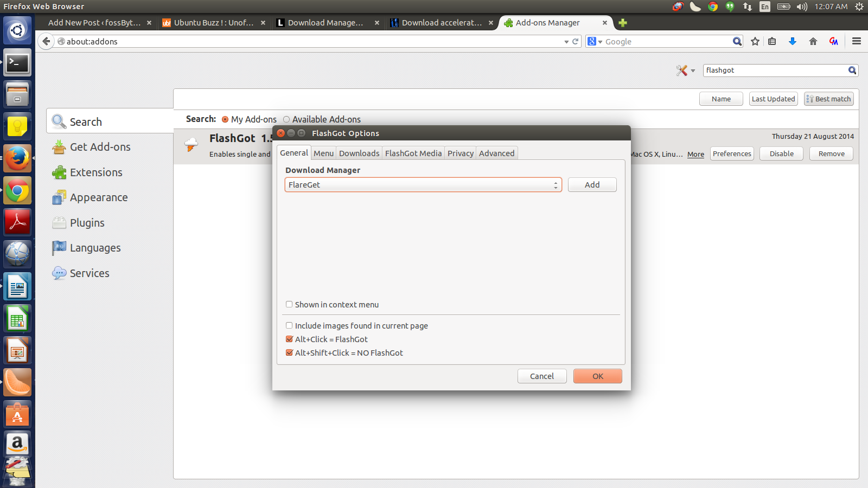Open LibreOffice Calc dock icon

pos(17,319)
